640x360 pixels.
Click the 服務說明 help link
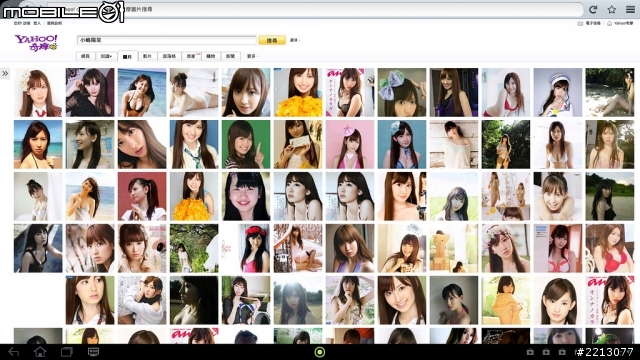(54, 23)
